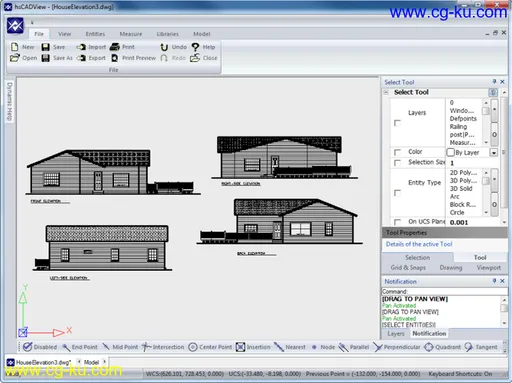Select 3D Solid in Entity Type list
The image size is (512, 383).
tap(461, 189)
